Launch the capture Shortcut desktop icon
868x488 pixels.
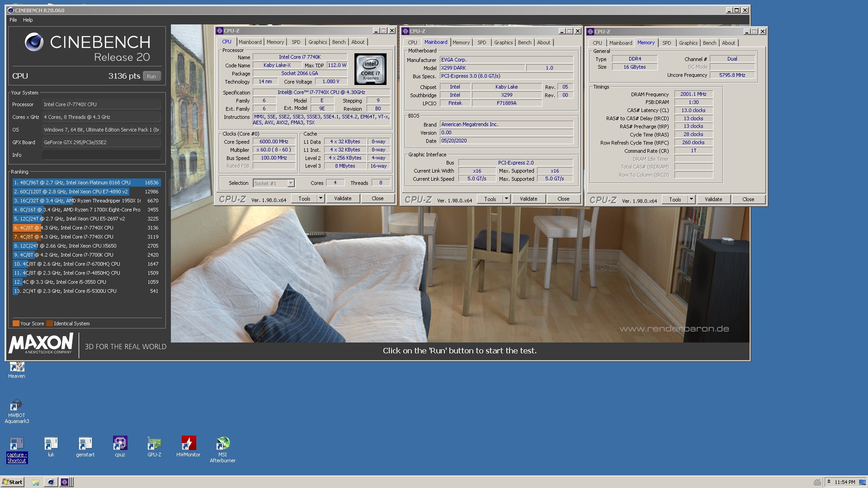[x=17, y=450]
